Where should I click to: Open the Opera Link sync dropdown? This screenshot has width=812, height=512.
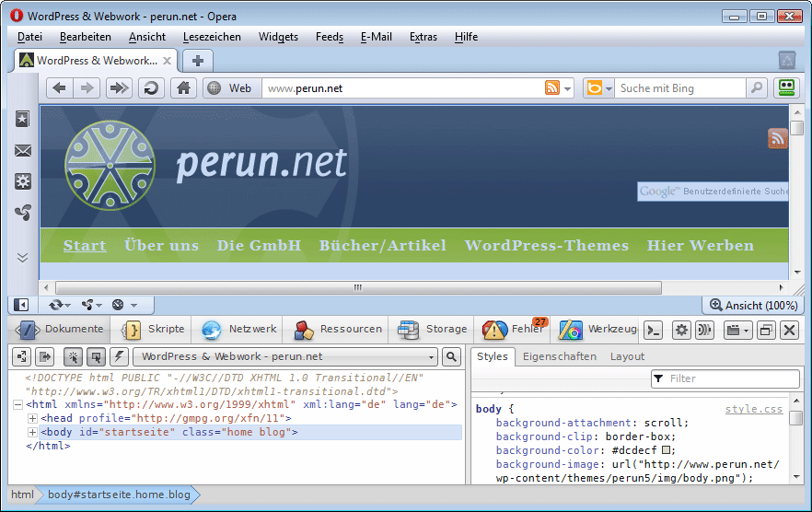point(60,305)
